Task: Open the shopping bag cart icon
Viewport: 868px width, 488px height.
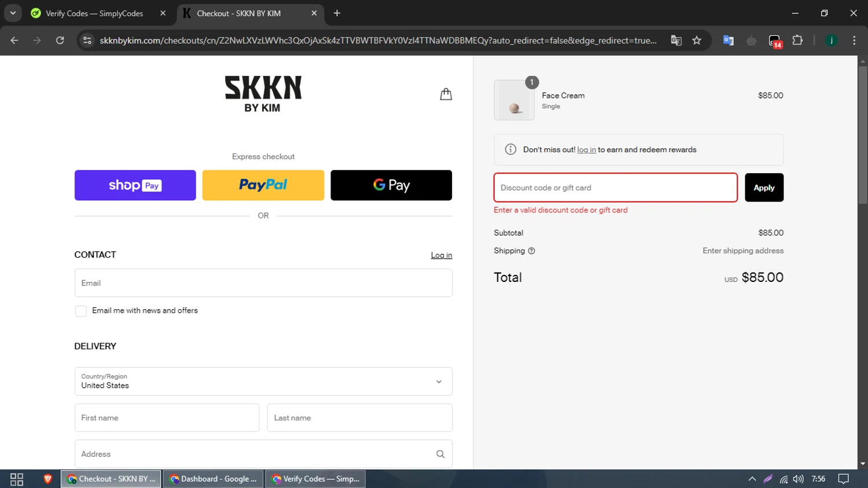Action: (446, 94)
